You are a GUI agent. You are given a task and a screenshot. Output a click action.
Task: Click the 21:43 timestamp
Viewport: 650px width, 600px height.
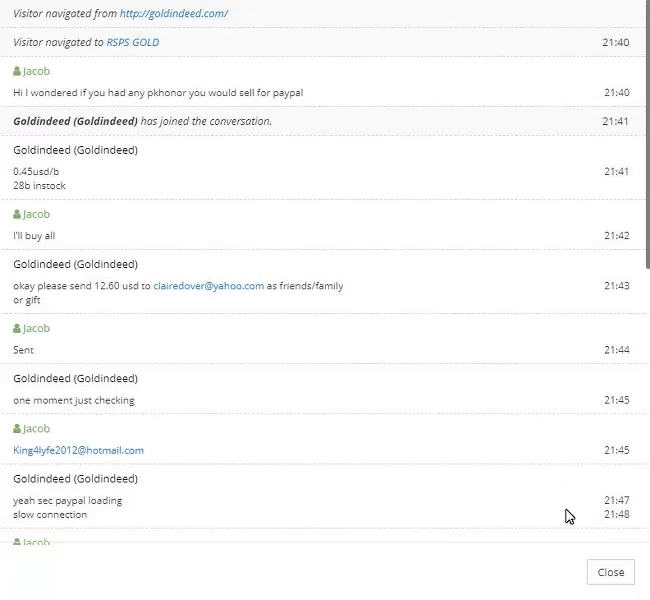point(616,286)
